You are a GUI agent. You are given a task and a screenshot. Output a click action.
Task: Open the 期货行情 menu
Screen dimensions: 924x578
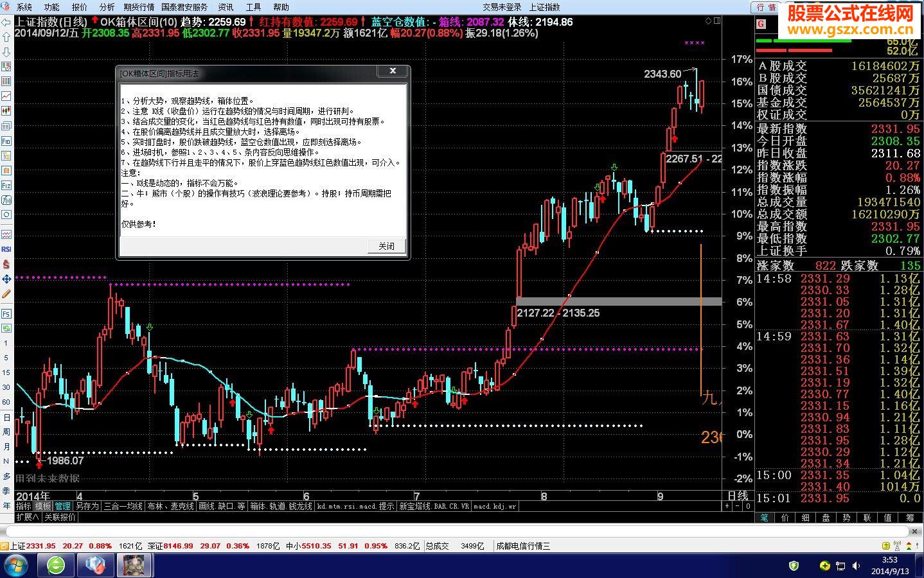pos(139,7)
